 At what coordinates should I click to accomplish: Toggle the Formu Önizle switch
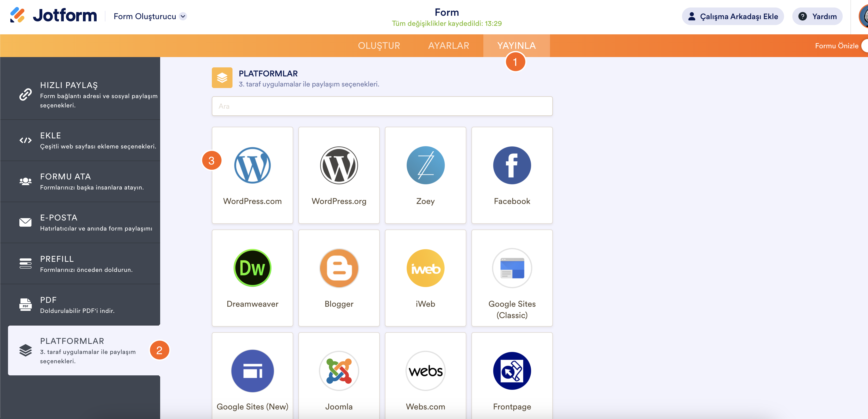point(864,46)
